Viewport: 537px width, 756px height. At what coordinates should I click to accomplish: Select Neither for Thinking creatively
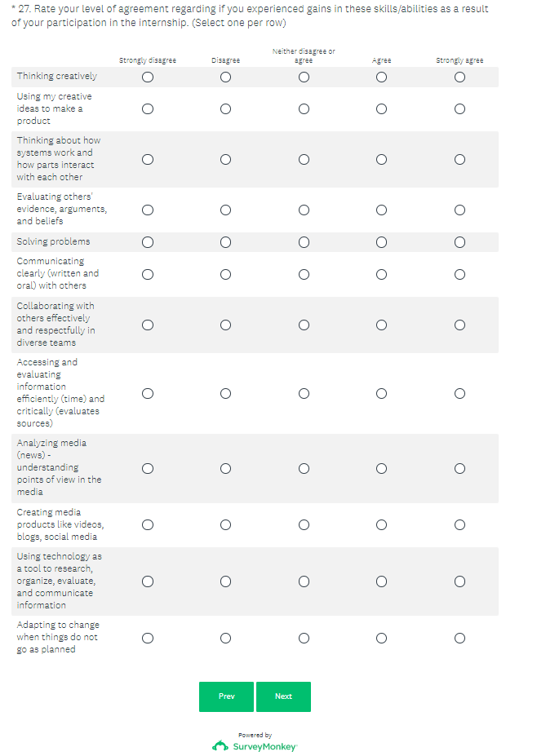pos(304,77)
